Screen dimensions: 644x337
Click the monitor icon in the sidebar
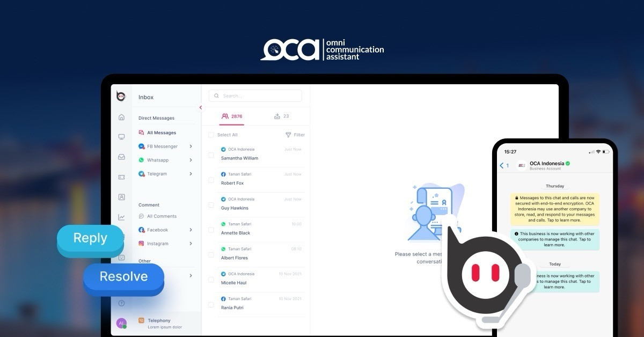coord(121,137)
